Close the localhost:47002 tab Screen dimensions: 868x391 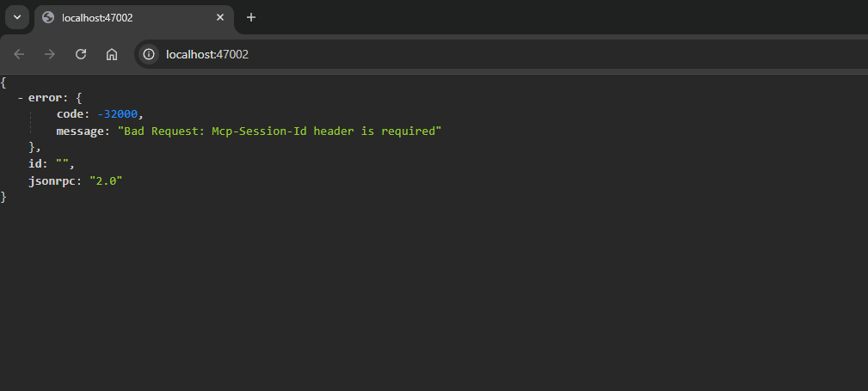click(221, 17)
